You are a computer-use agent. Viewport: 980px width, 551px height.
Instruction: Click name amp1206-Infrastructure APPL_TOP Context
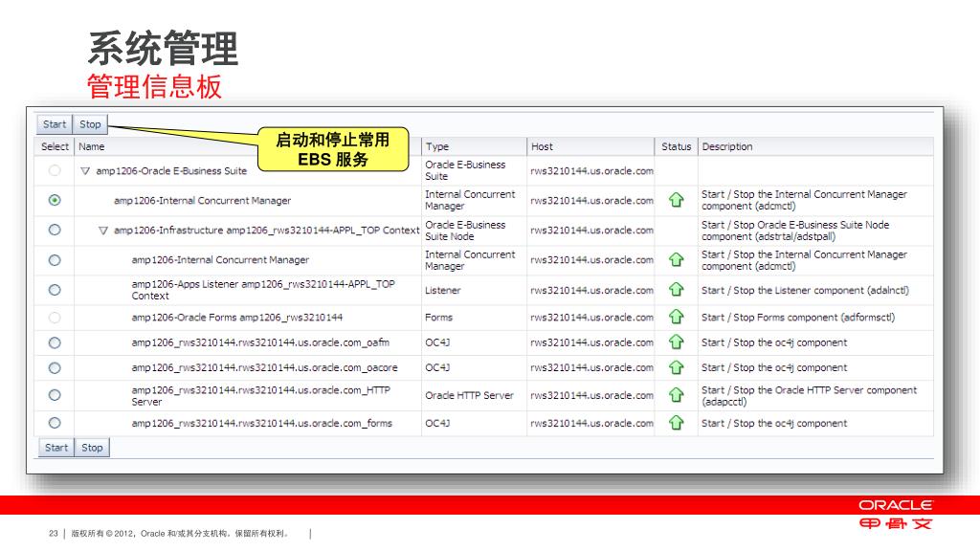click(x=266, y=231)
